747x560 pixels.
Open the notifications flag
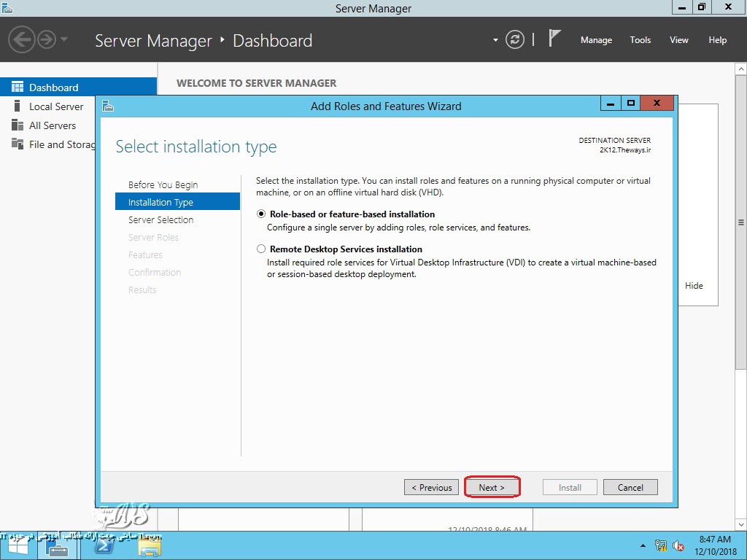tap(554, 39)
